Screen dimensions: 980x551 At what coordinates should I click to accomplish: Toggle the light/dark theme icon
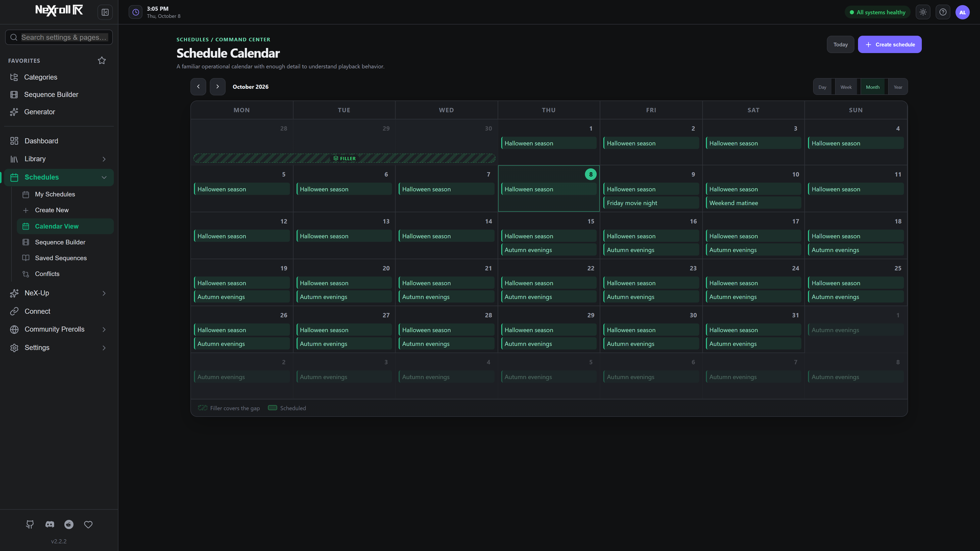point(923,12)
